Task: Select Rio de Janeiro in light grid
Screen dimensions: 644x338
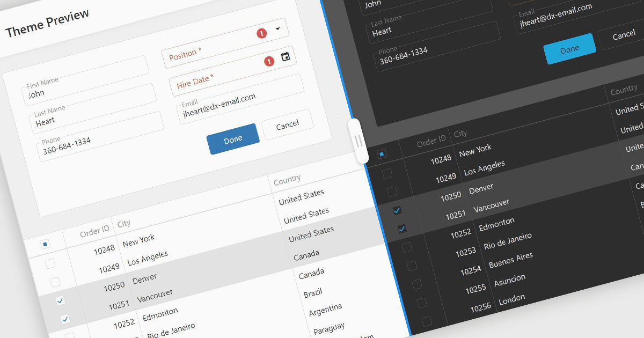Action: 171,331
